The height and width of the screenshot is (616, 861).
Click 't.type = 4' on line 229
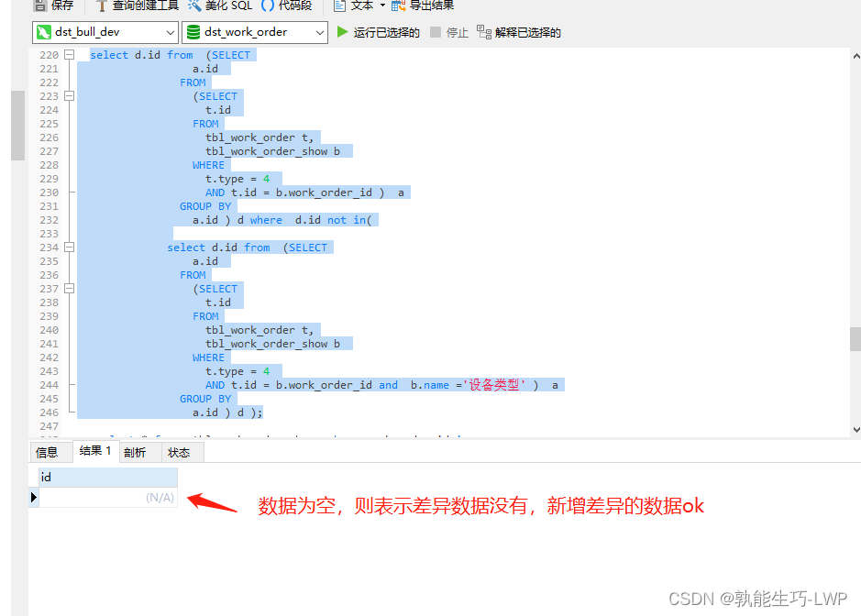[237, 179]
